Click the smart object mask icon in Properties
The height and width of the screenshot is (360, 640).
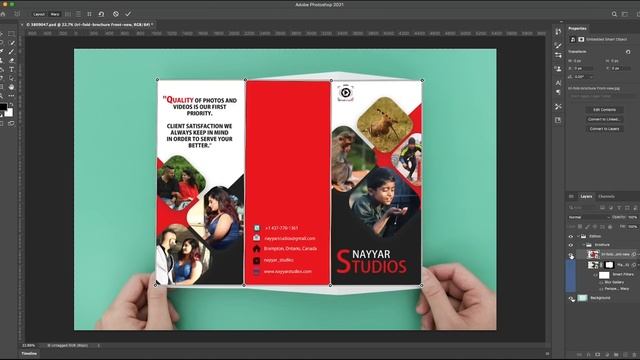581,40
